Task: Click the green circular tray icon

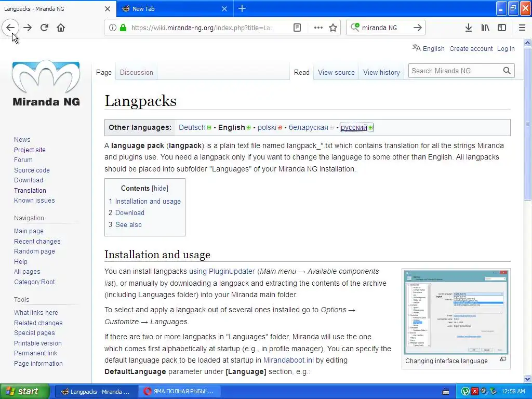Action: click(465, 392)
